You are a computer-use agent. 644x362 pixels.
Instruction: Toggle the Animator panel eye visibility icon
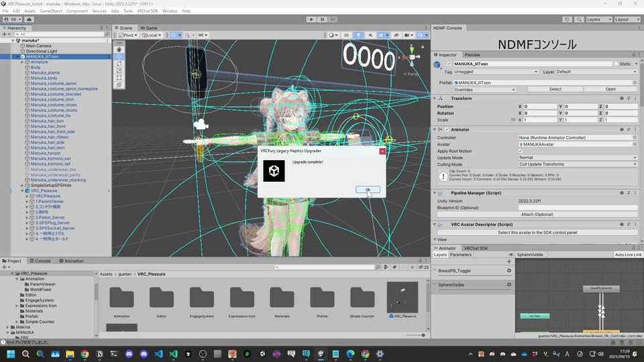(x=511, y=255)
